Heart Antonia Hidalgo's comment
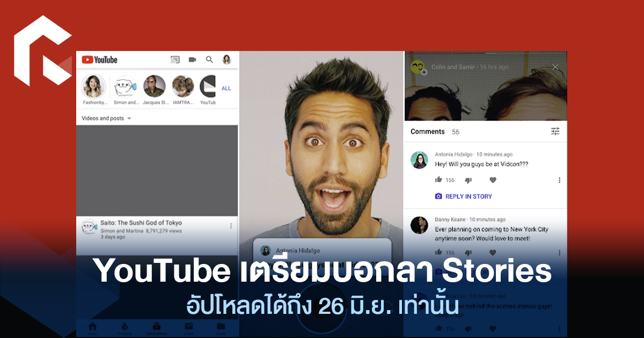This screenshot has width=644, height=338. 493,180
